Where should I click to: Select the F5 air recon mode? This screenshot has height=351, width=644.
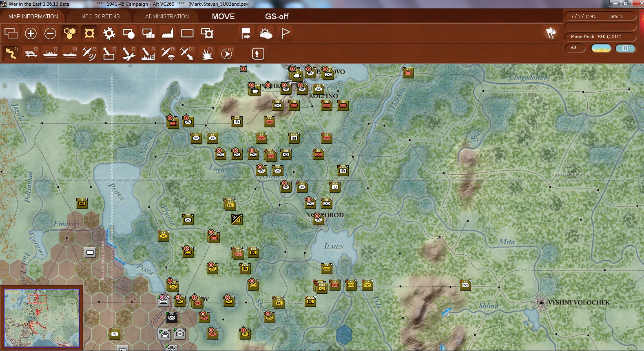[89, 53]
